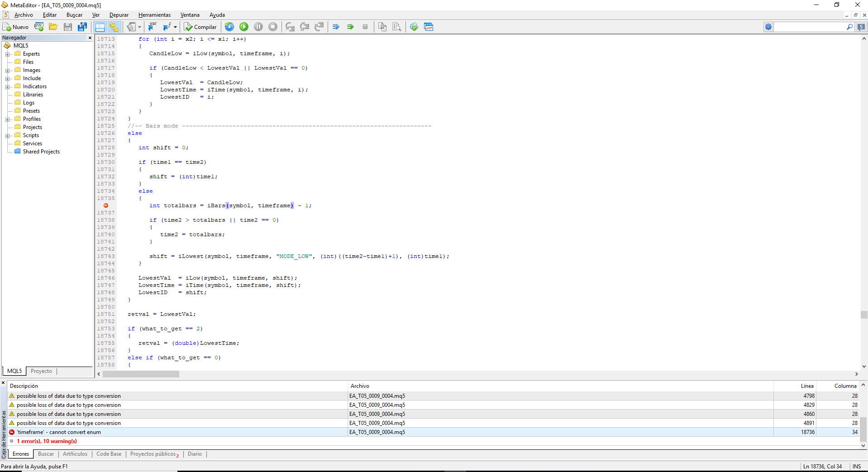Open the Editar menu

coord(50,15)
